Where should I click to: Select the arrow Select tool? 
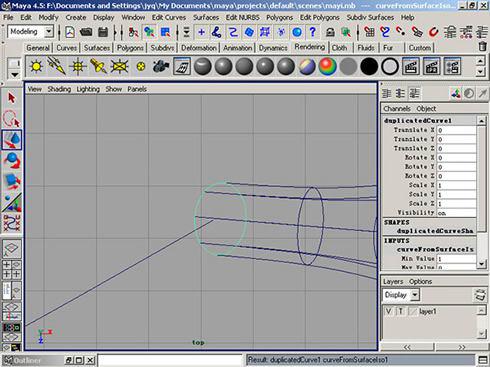12,99
